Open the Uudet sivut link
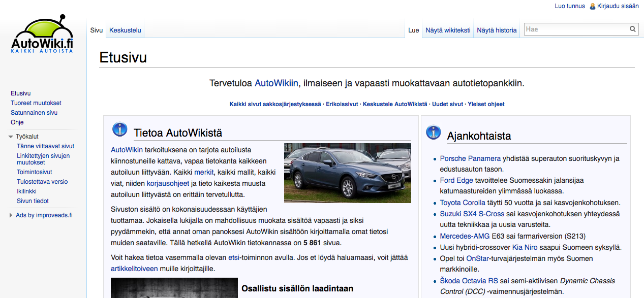 (448, 104)
